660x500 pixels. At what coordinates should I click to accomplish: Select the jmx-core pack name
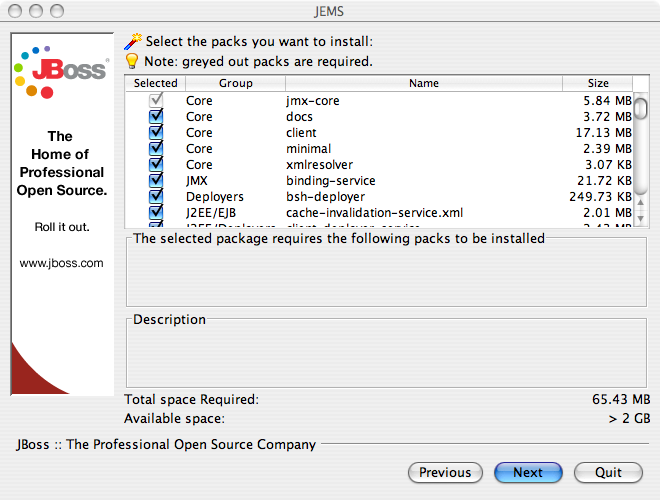[x=313, y=101]
